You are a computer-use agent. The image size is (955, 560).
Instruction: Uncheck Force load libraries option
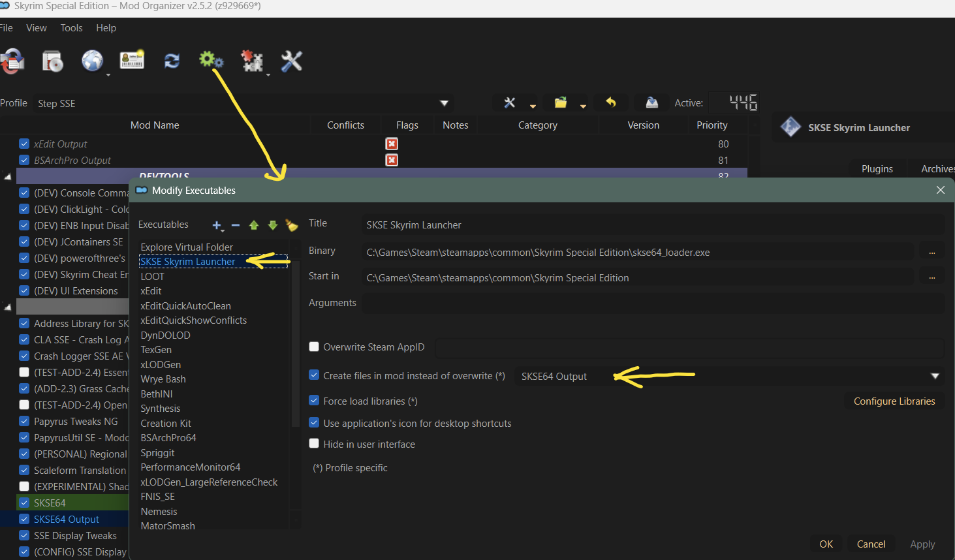314,401
